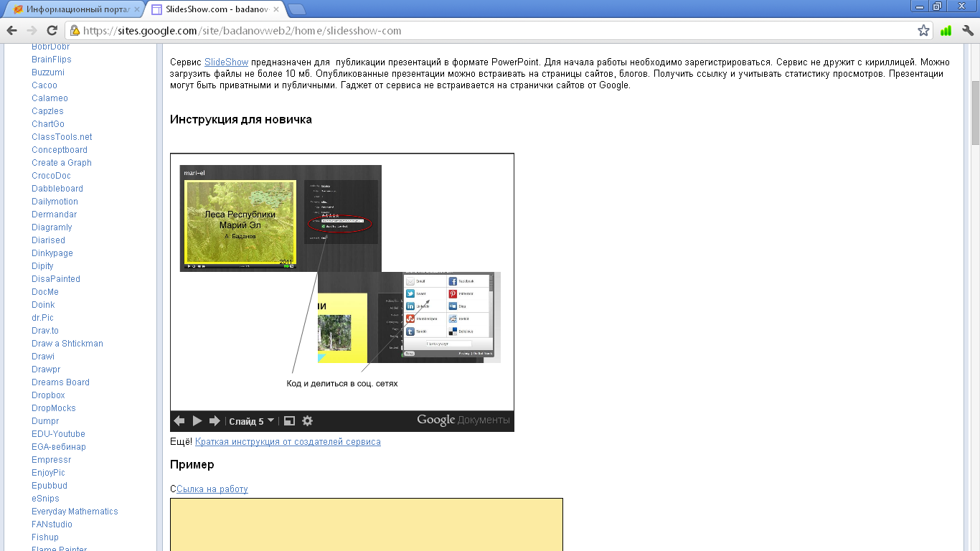Click the green signal bars extension icon
Viewport: 980px width, 551px height.
click(x=946, y=31)
